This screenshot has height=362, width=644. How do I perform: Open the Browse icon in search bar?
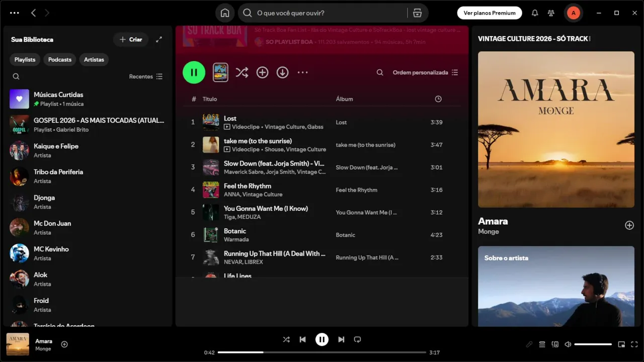click(x=417, y=13)
